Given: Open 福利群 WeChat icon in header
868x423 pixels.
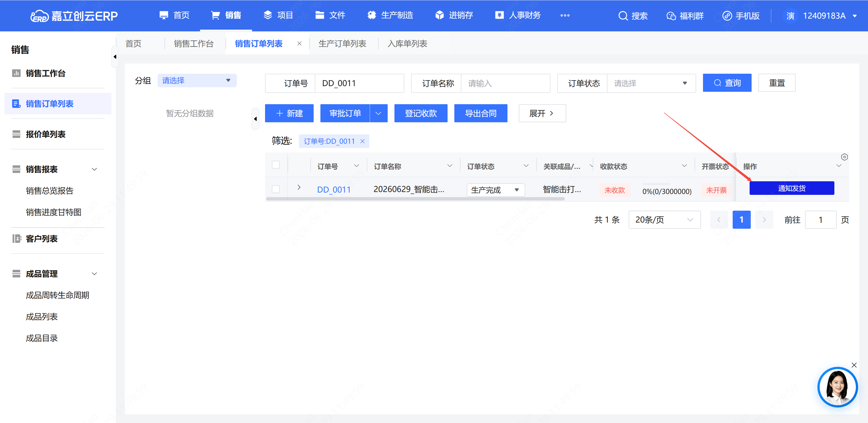Looking at the screenshot, I should (671, 16).
